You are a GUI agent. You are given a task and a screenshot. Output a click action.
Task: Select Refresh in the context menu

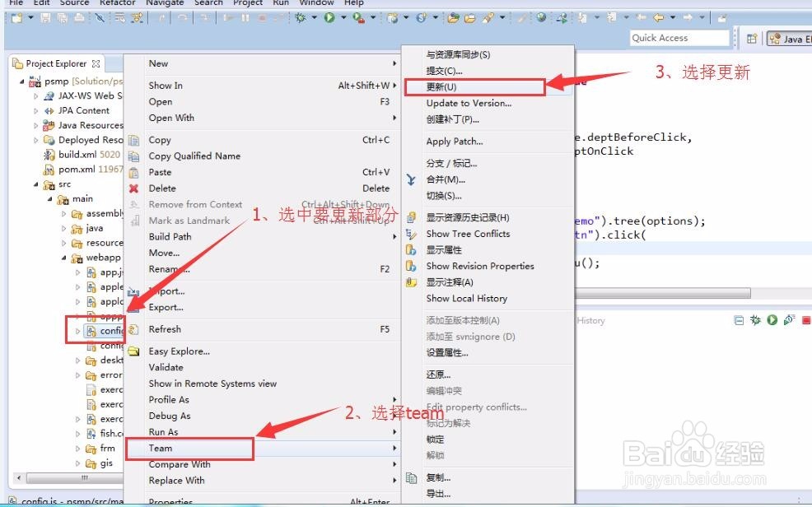[x=263, y=329]
